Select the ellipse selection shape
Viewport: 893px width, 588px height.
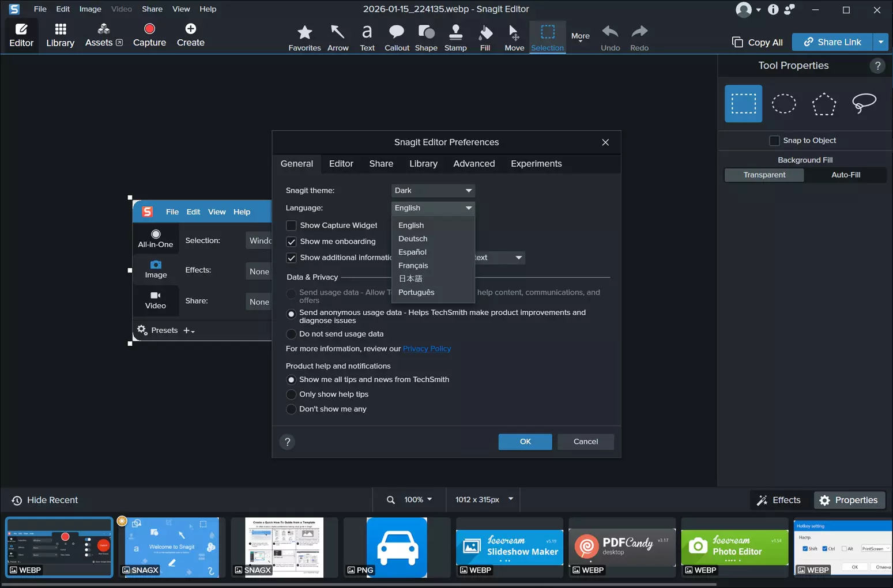pyautogui.click(x=783, y=104)
